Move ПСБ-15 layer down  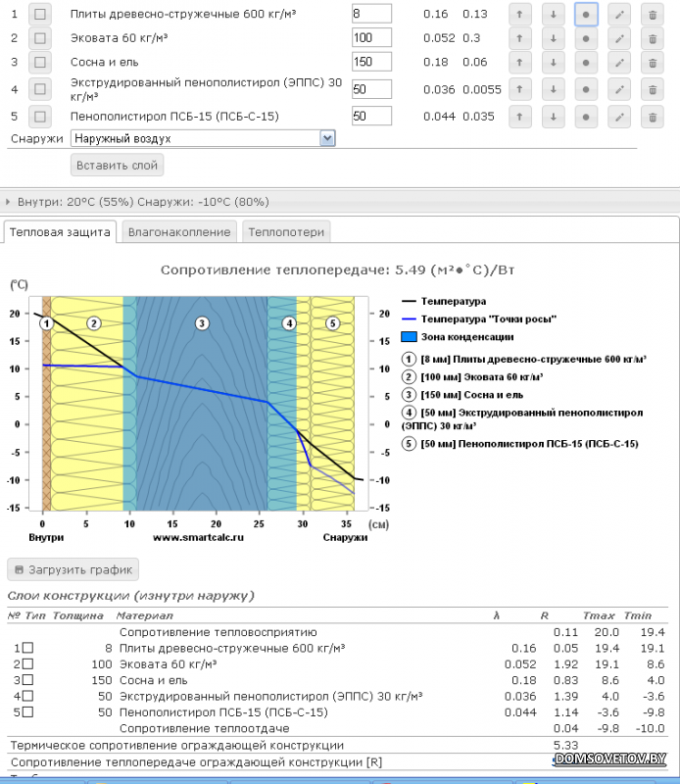click(x=553, y=117)
